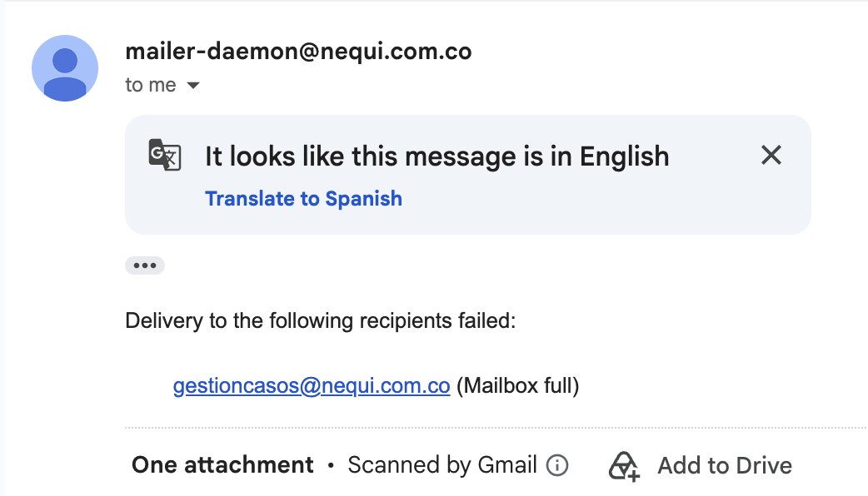Click the Add to Drive icon

(624, 466)
